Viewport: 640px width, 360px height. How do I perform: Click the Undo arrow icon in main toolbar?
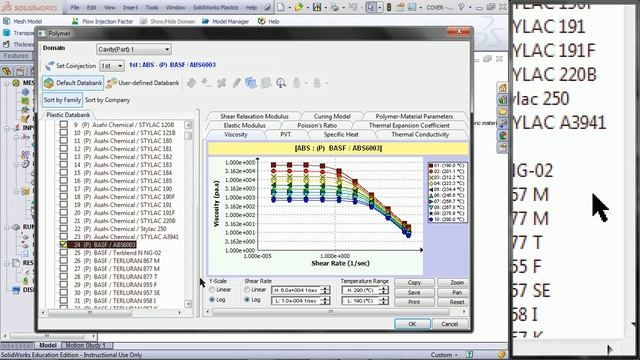tap(353, 7)
